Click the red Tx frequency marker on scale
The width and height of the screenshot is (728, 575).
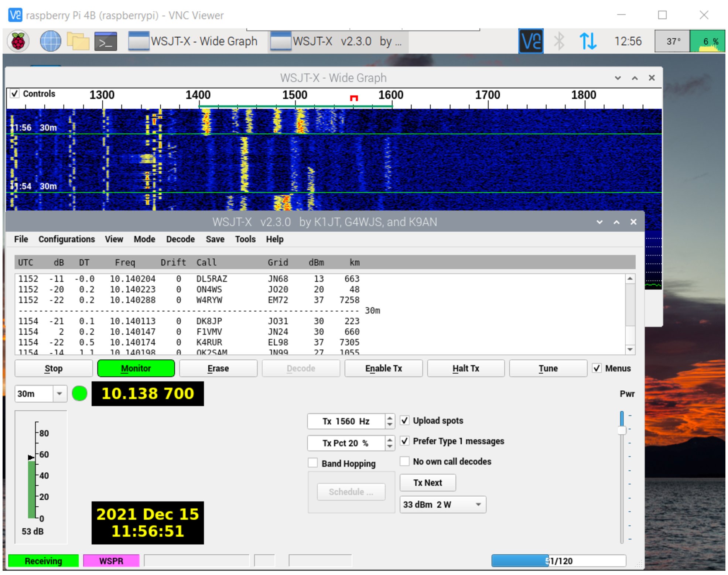click(354, 98)
